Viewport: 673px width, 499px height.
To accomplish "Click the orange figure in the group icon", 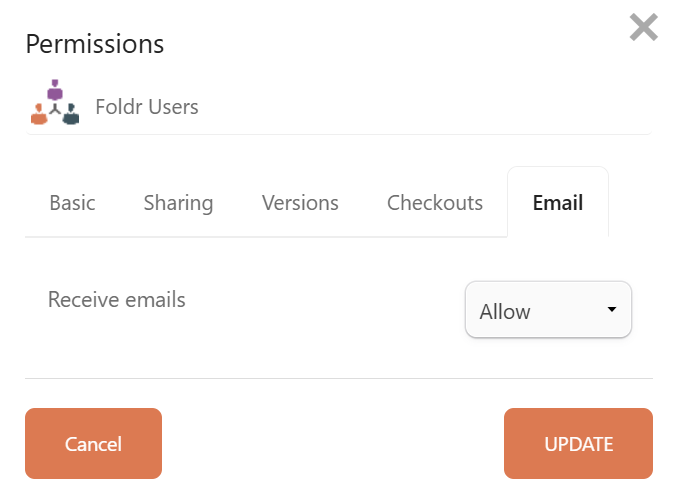I will tap(39, 116).
